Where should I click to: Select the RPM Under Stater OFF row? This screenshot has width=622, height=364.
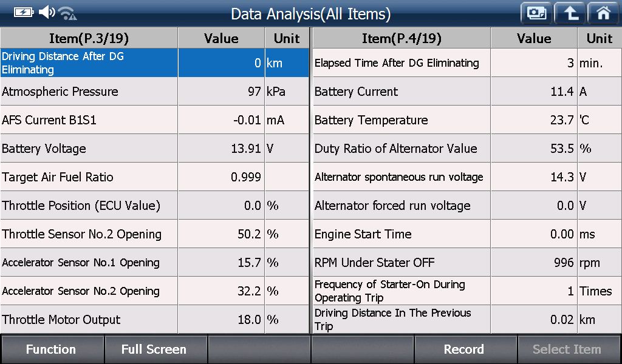[x=467, y=263]
